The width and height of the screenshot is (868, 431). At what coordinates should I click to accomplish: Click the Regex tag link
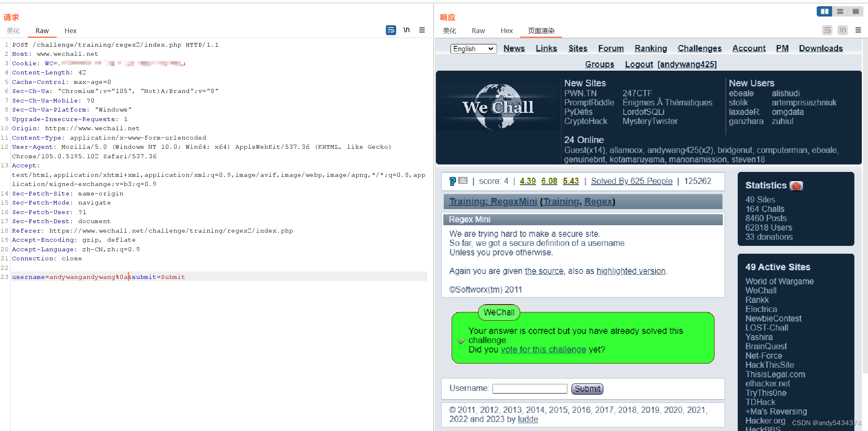coord(598,202)
